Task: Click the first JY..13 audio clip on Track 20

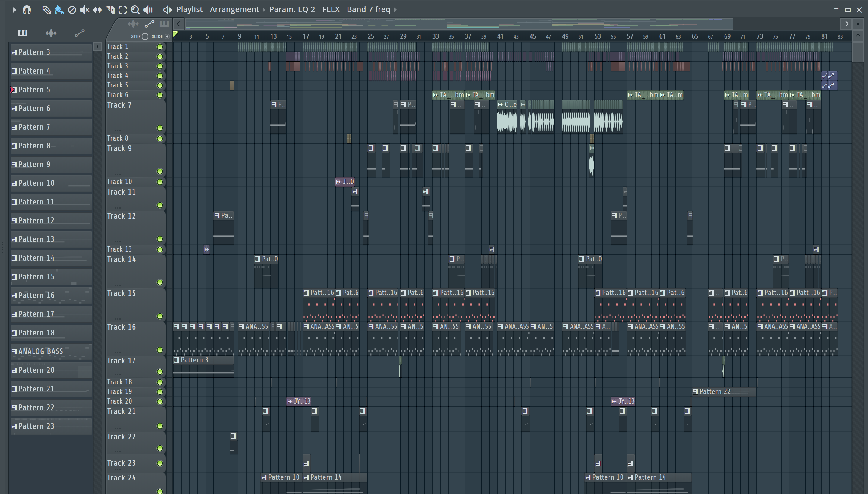Action: coord(299,401)
